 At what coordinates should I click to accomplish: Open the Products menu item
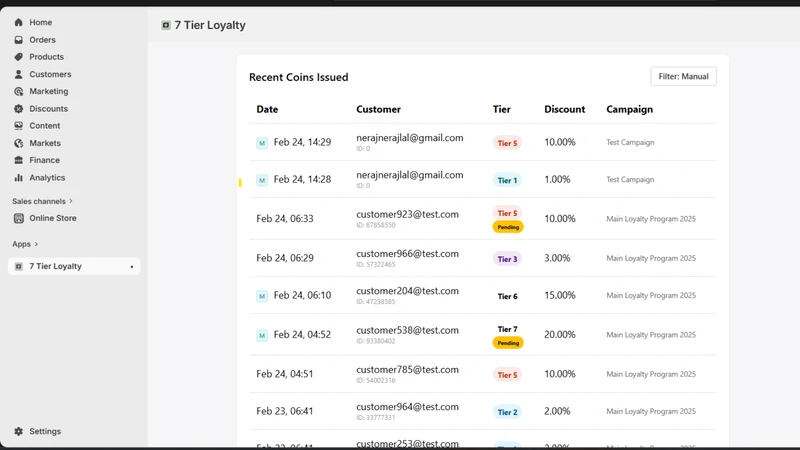pyautogui.click(x=46, y=57)
